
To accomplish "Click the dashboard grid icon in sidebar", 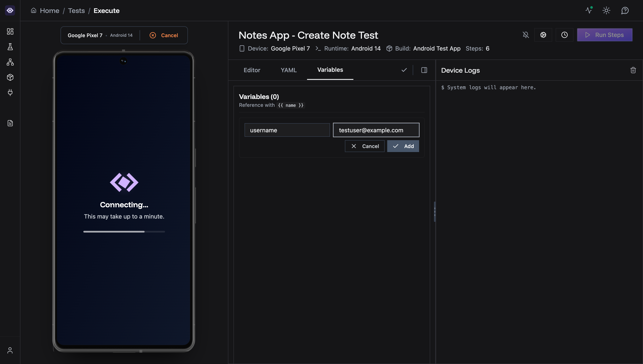I will coord(10,31).
